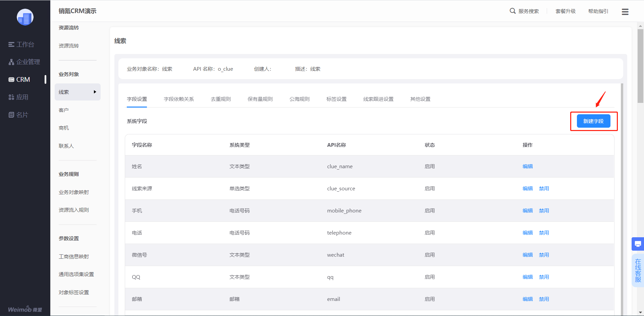Open 工商信息映射 settings
The height and width of the screenshot is (316, 644).
coord(74,256)
